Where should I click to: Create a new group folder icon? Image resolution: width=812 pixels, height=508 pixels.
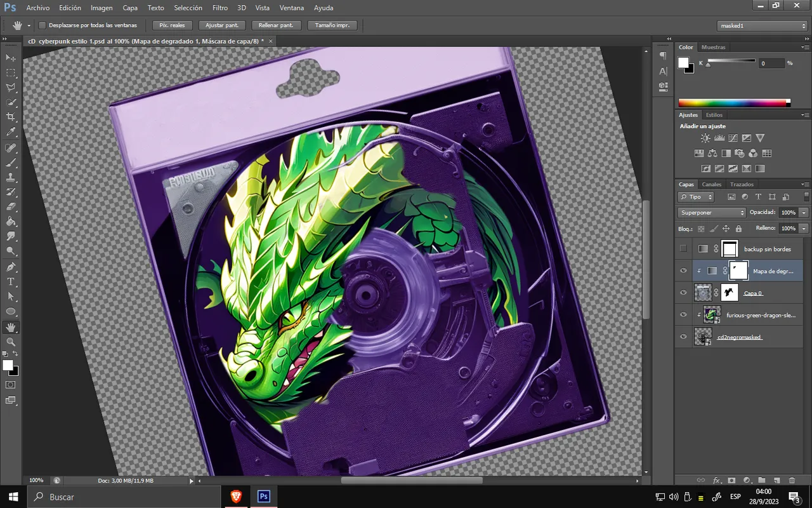[x=761, y=481]
